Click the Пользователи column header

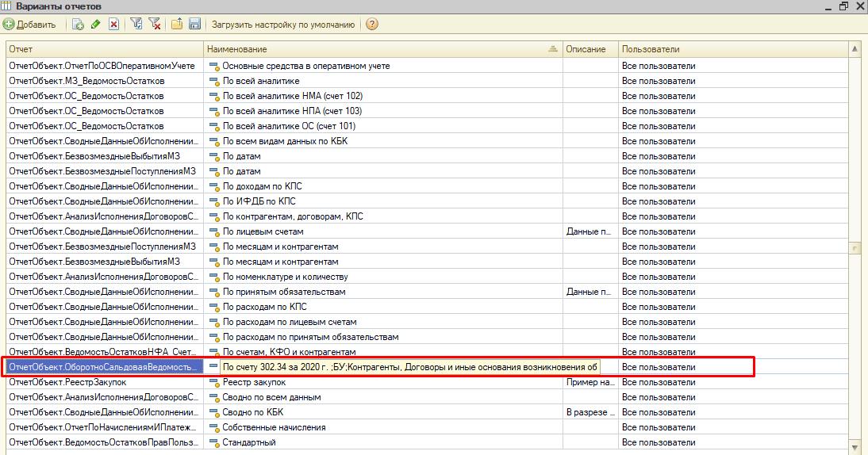tap(730, 49)
